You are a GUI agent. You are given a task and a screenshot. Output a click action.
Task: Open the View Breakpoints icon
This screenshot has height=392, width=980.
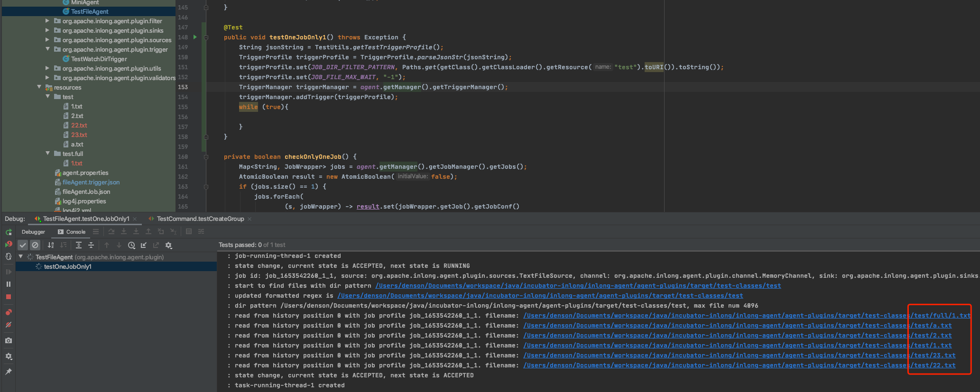[9, 312]
